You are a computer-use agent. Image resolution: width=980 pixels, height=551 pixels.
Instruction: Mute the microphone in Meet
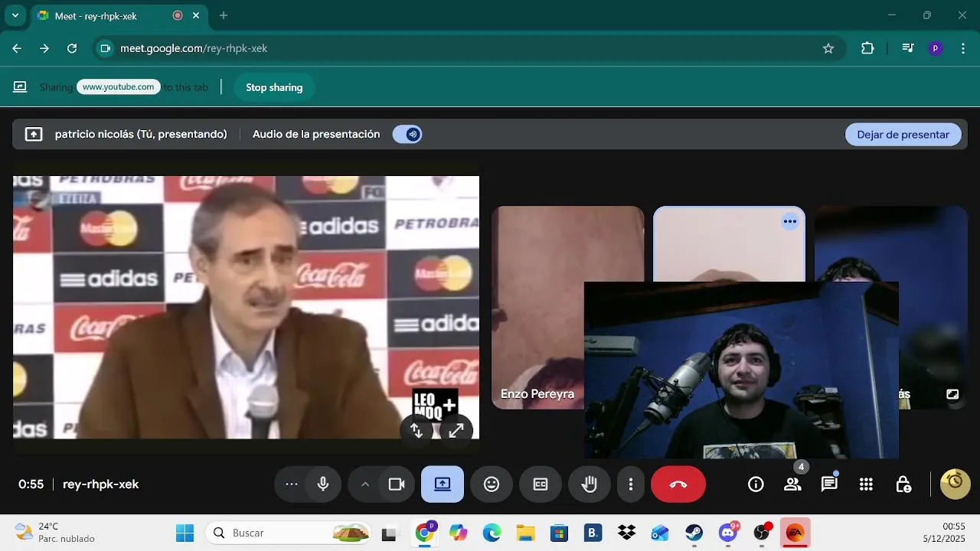point(323,484)
